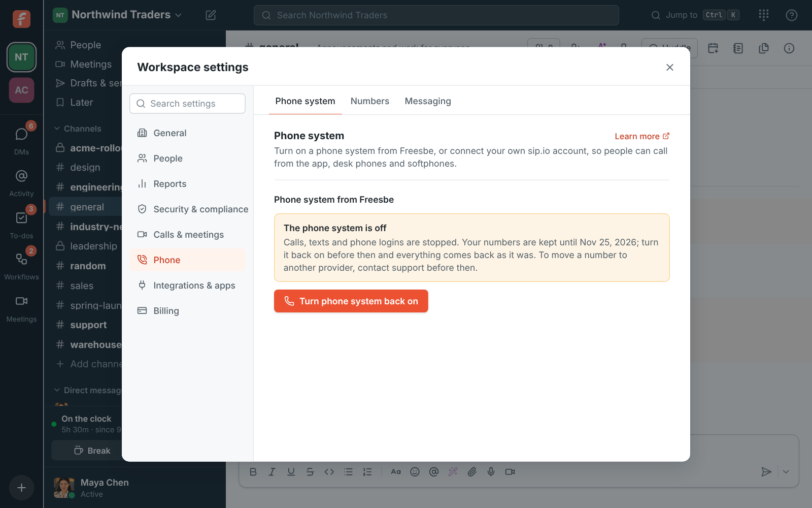
Task: Switch to the Messaging tab
Action: coord(428,101)
